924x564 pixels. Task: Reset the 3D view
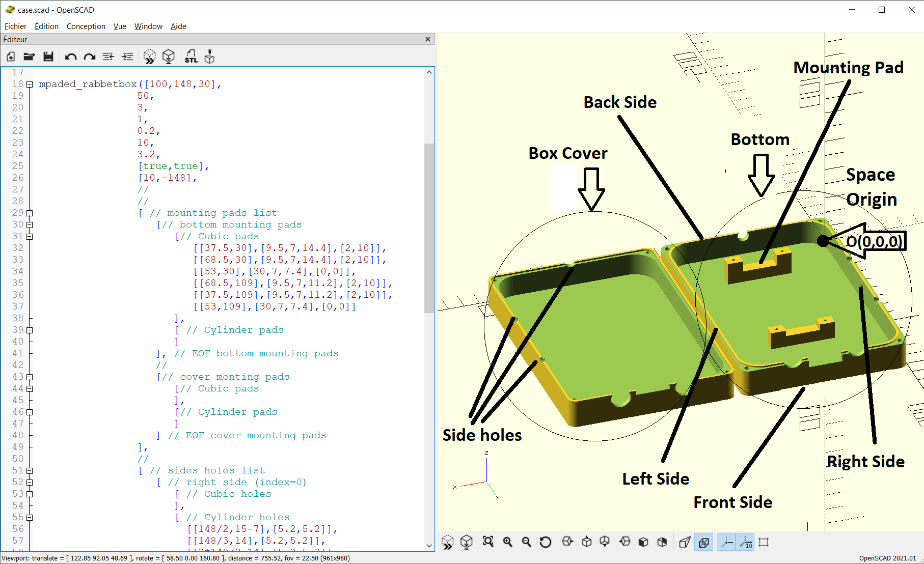(x=545, y=542)
